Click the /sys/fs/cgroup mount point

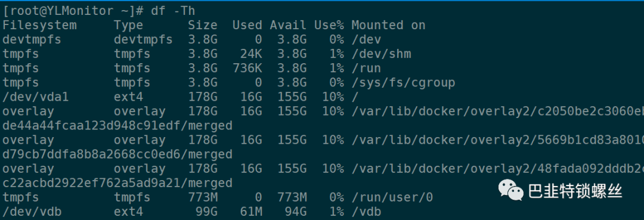tap(403, 82)
